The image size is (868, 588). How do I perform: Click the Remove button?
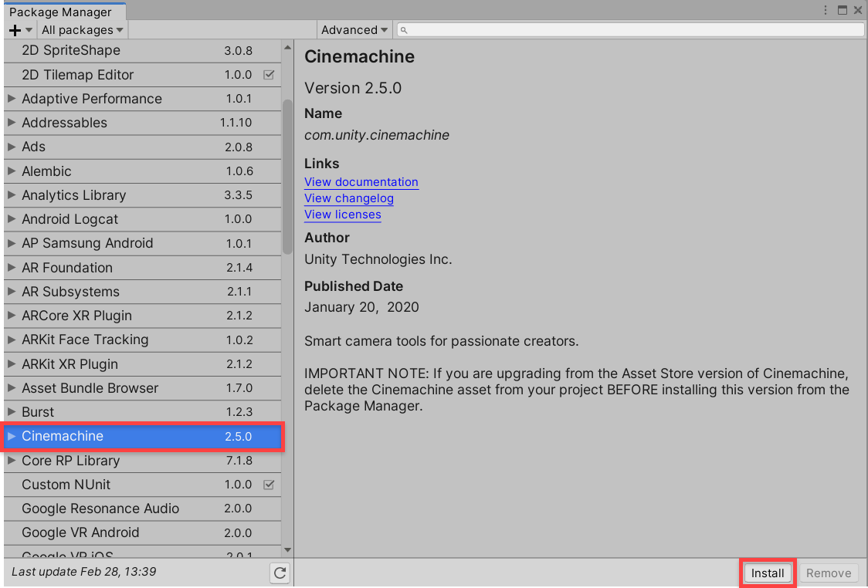pyautogui.click(x=829, y=573)
